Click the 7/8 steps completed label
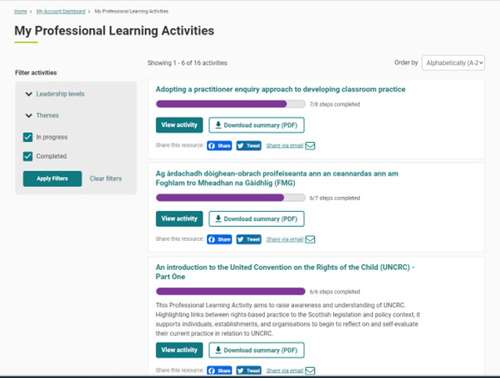Image resolution: width=500 pixels, height=378 pixels. pos(335,104)
